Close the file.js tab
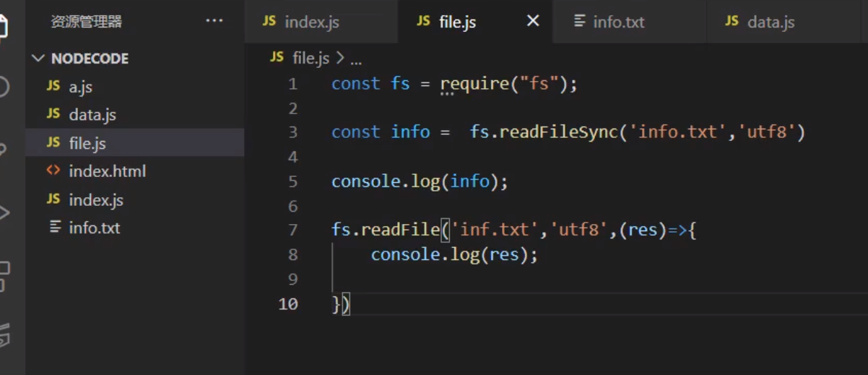 click(533, 21)
